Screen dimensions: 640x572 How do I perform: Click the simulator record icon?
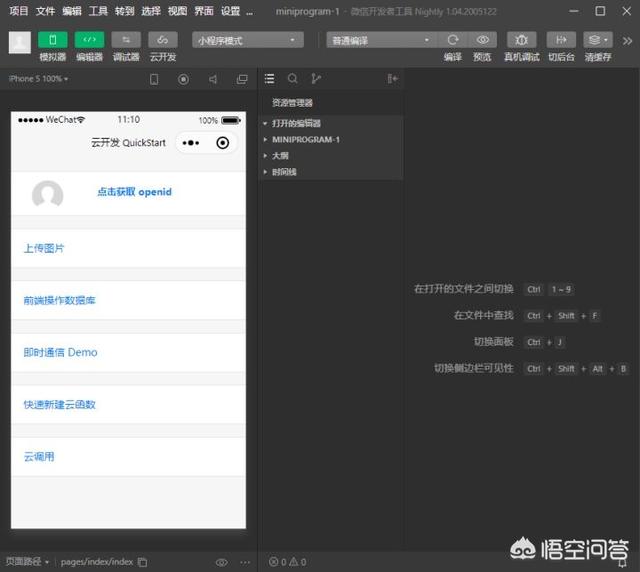[x=183, y=79]
